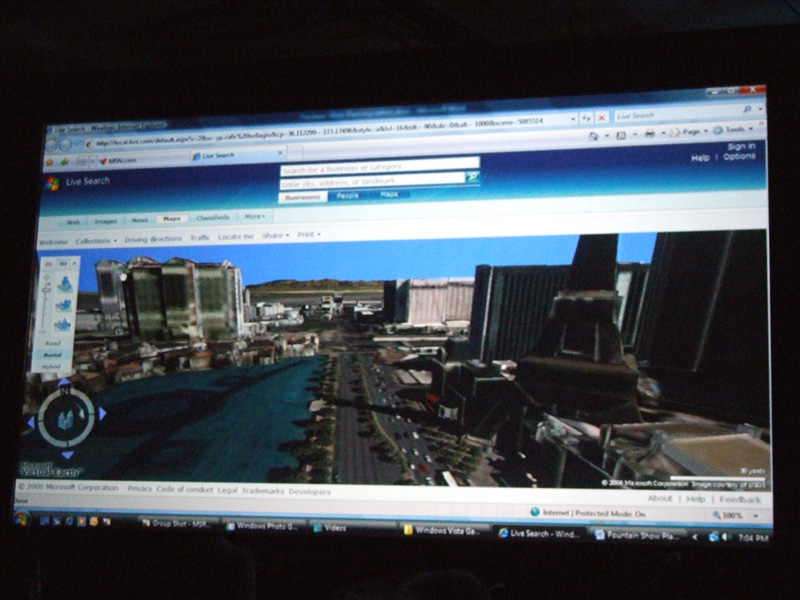Switch to the MSN.com browser tab

pyautogui.click(x=142, y=160)
